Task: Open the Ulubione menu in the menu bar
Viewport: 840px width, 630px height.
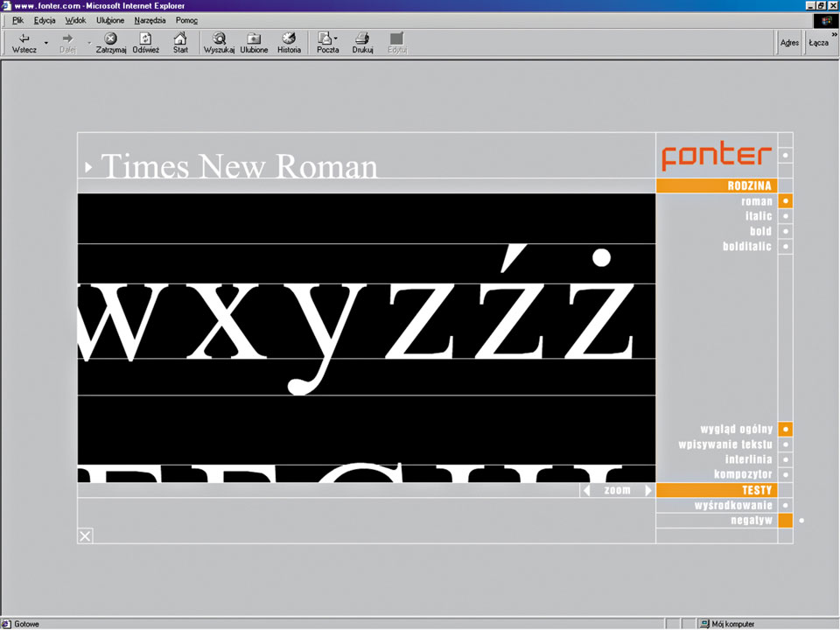Action: (x=110, y=20)
